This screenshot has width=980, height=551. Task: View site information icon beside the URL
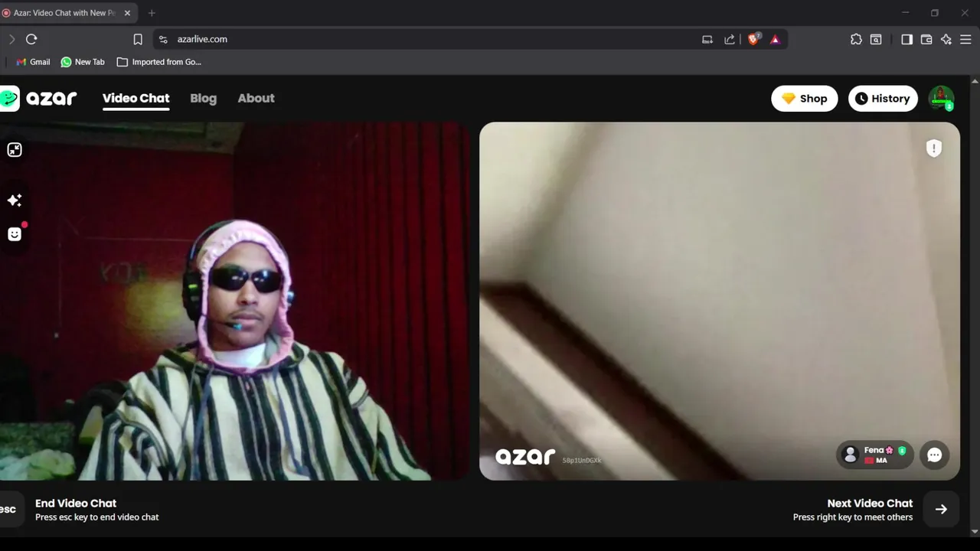(163, 39)
